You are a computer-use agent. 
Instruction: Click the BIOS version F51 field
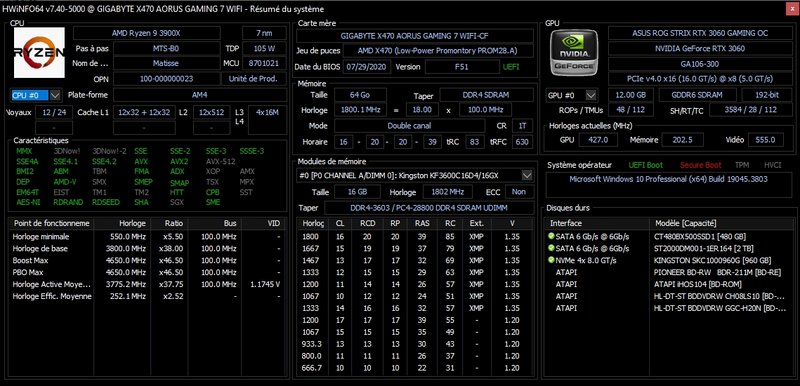point(462,67)
